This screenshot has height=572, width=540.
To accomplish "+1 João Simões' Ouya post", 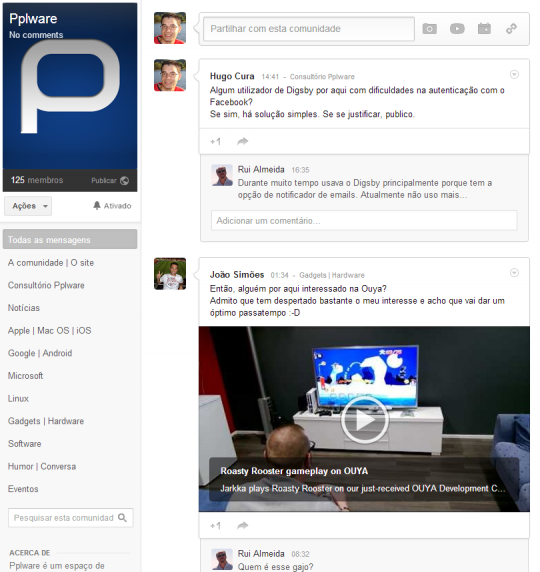I will [216, 526].
